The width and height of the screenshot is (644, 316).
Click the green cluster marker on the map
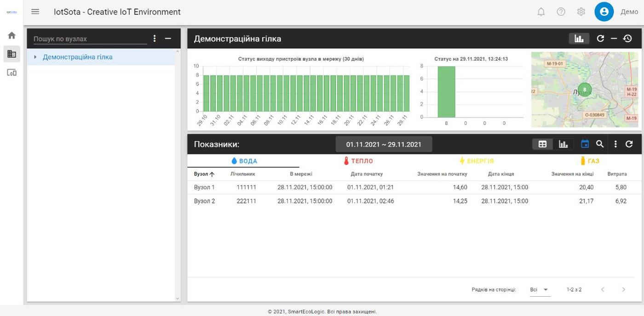[584, 90]
